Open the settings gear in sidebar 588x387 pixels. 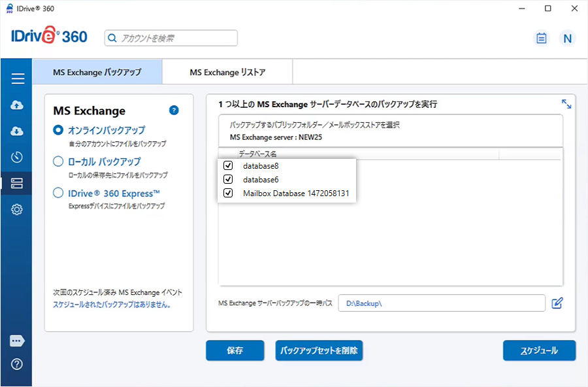18,210
